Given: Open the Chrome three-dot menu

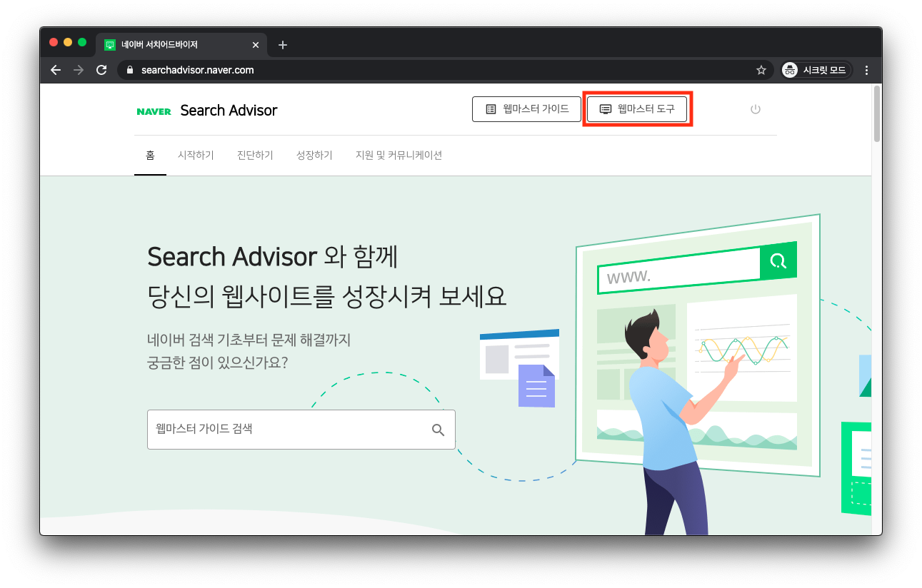Looking at the screenshot, I should click(867, 70).
